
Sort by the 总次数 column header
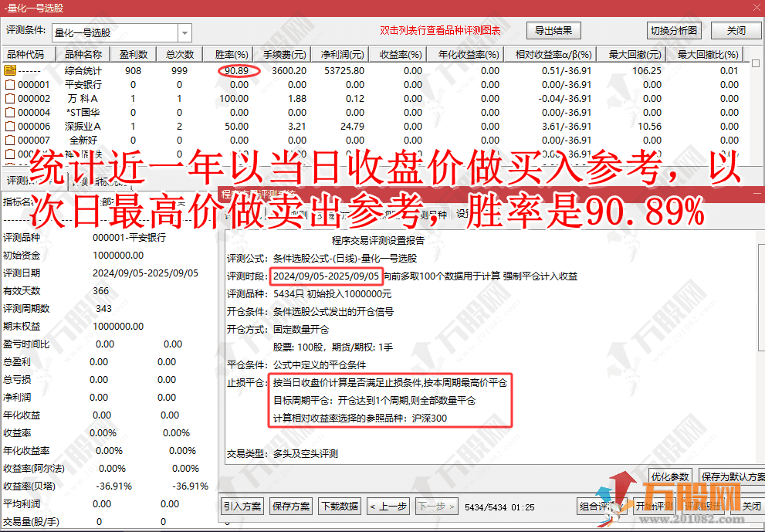point(180,54)
